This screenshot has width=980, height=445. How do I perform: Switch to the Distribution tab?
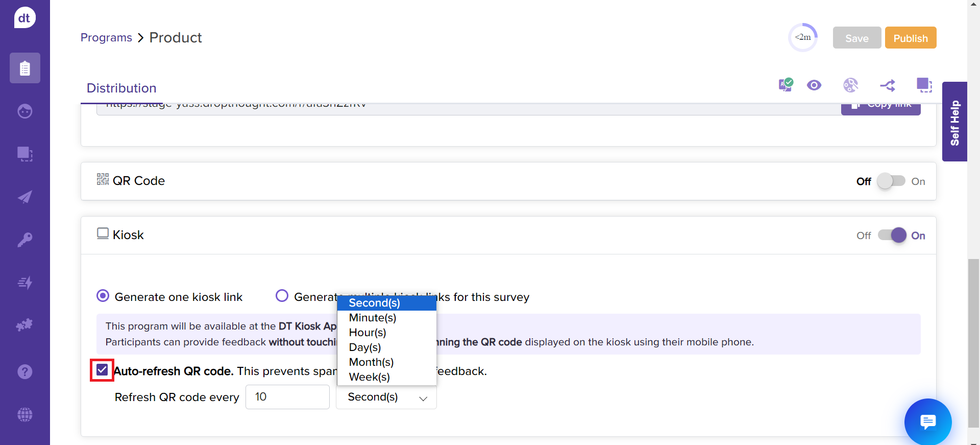[x=121, y=88]
